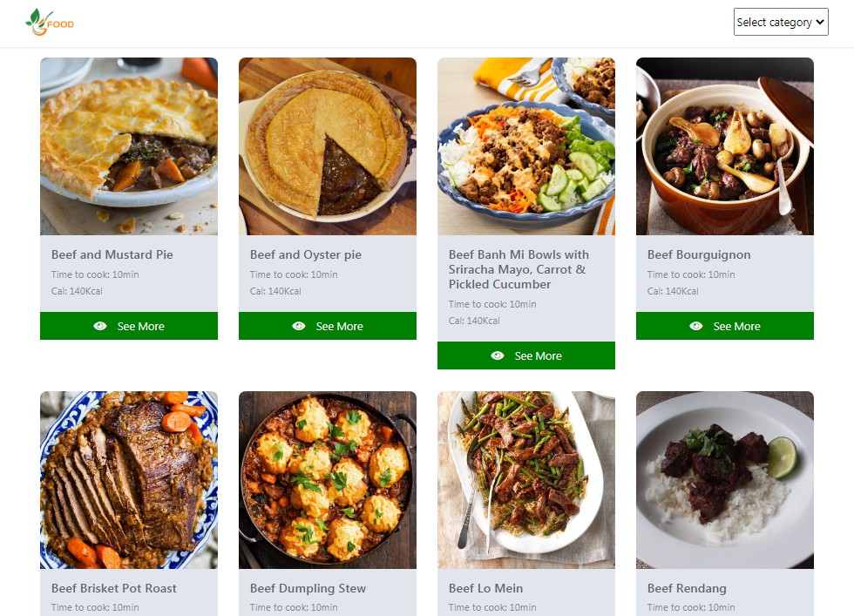Image resolution: width=854 pixels, height=616 pixels.
Task: Click the Beef Dumpling Stew photo
Action: (x=327, y=480)
